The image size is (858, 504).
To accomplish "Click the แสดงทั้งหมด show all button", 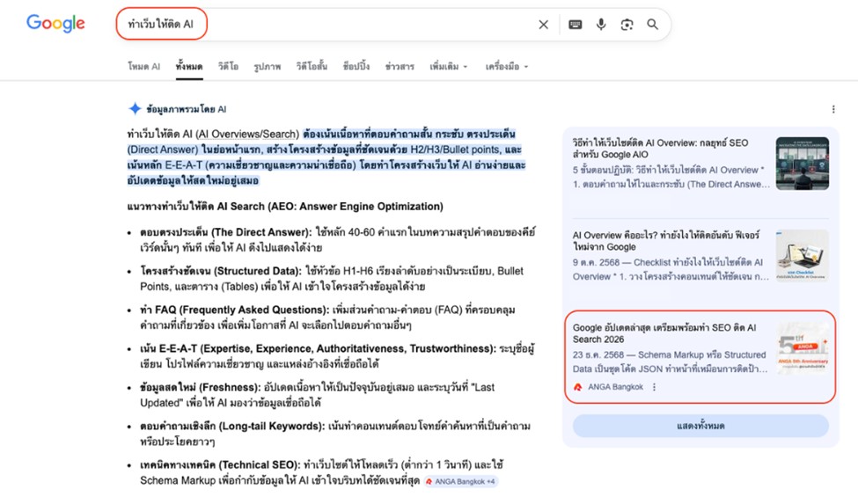I will click(x=700, y=426).
